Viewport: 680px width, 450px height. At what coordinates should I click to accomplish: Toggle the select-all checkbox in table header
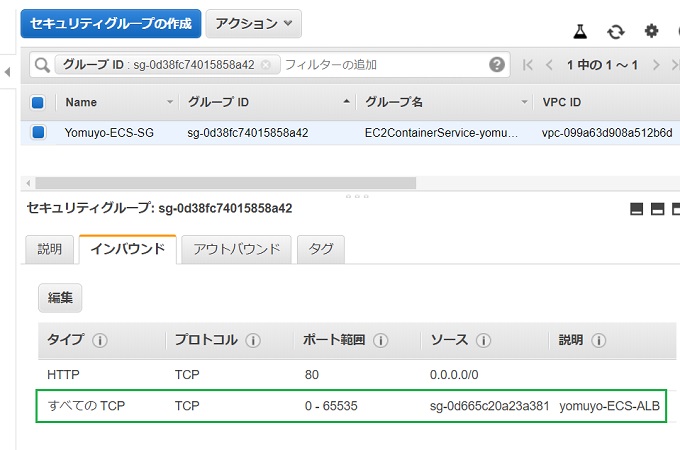38,102
